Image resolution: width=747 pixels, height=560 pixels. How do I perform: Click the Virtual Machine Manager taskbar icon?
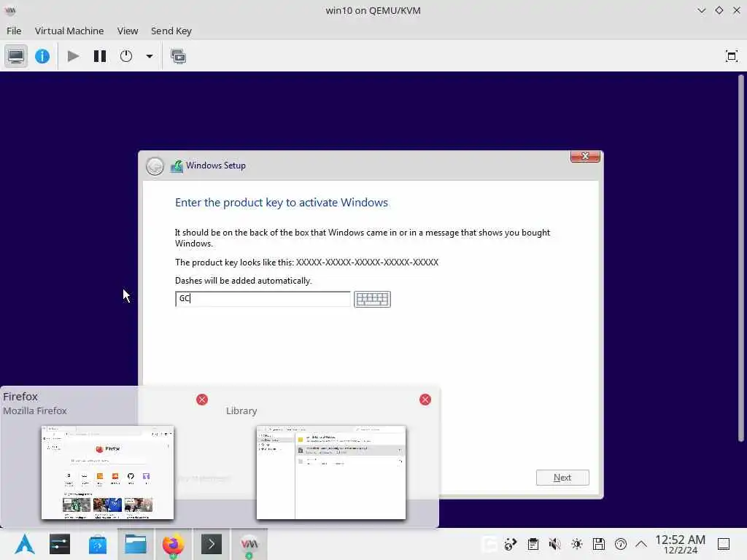point(249,544)
